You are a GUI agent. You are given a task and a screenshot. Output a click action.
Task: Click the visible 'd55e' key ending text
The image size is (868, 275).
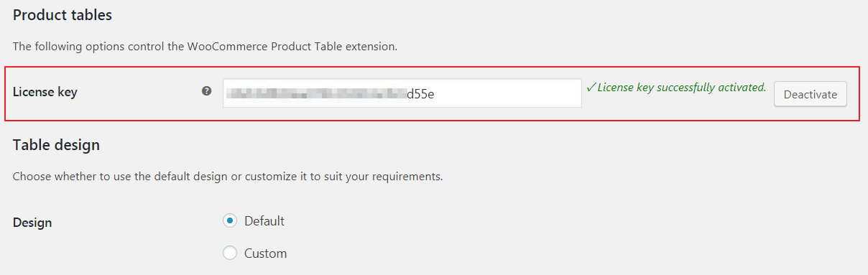420,93
